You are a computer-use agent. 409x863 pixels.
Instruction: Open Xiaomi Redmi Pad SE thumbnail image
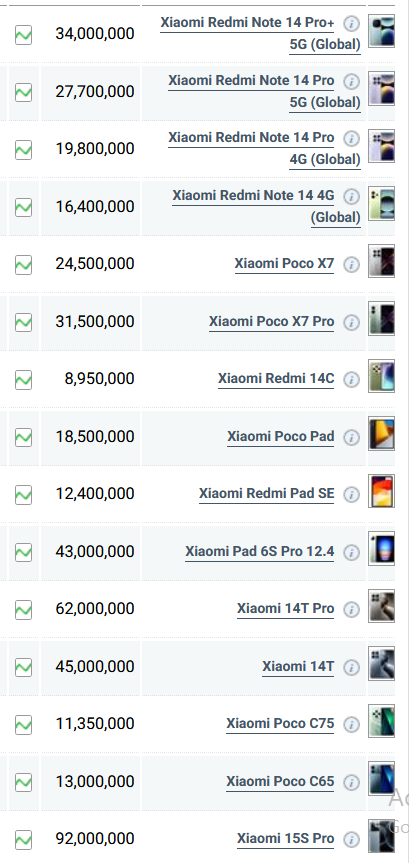coord(381,491)
